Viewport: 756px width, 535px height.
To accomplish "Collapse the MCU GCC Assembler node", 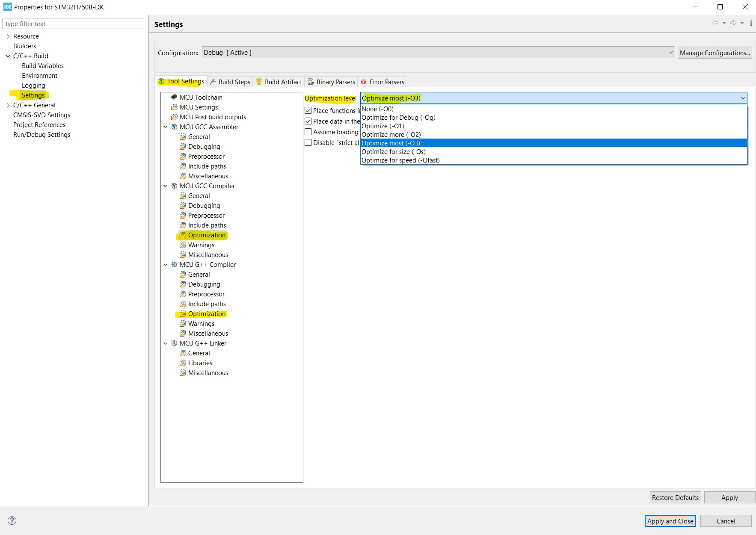I will pos(166,127).
